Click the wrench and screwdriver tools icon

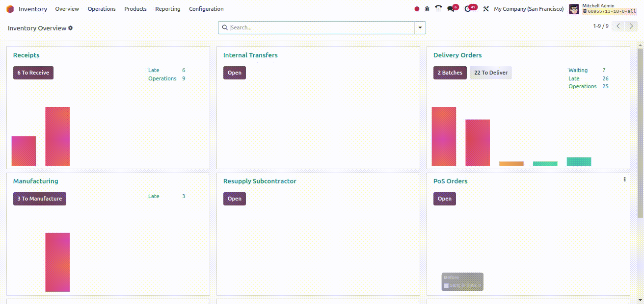(486, 9)
